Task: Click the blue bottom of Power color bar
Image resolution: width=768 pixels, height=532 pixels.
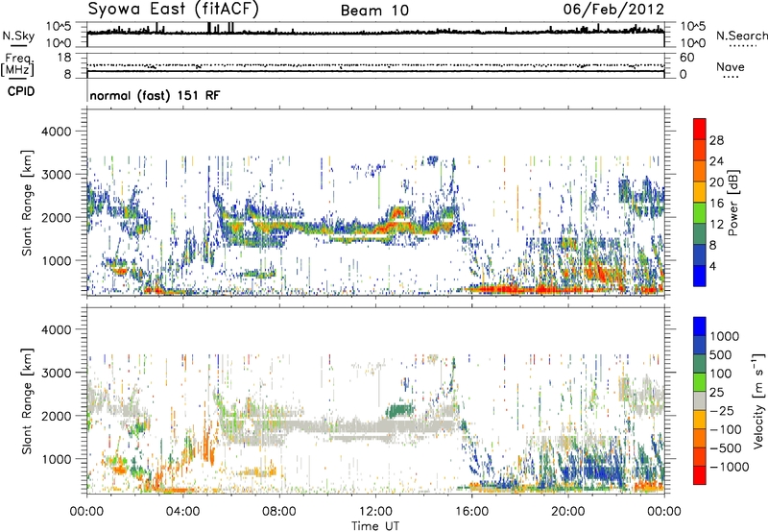Action: pos(700,276)
